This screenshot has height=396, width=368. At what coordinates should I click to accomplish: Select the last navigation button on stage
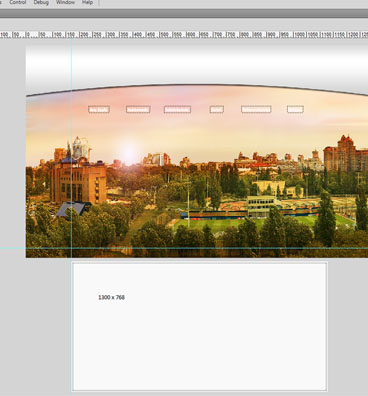click(x=295, y=109)
